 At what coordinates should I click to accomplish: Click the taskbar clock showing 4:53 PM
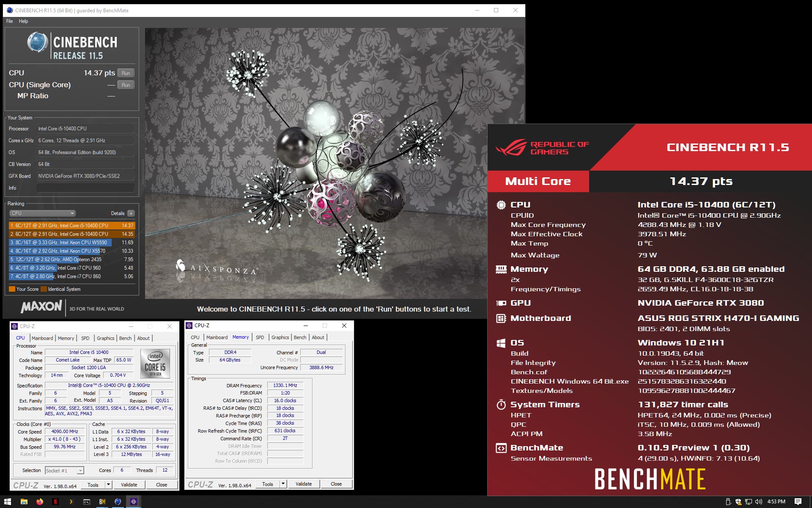pyautogui.click(x=776, y=502)
